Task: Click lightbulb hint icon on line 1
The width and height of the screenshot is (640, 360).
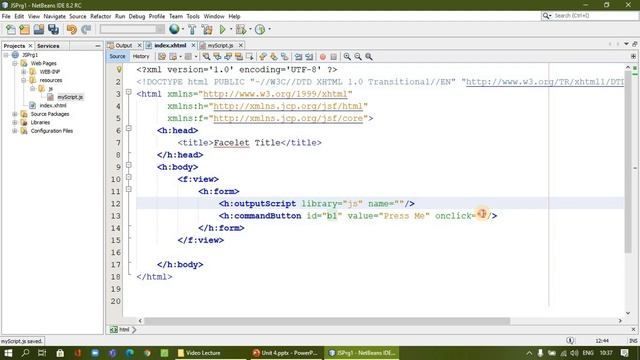Action: (119, 69)
